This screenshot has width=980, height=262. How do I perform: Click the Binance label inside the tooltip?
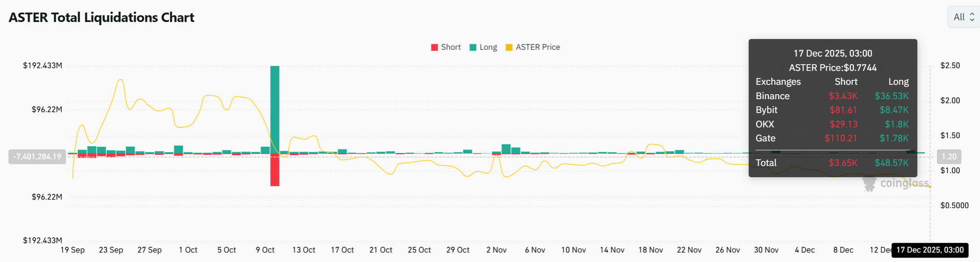(773, 96)
